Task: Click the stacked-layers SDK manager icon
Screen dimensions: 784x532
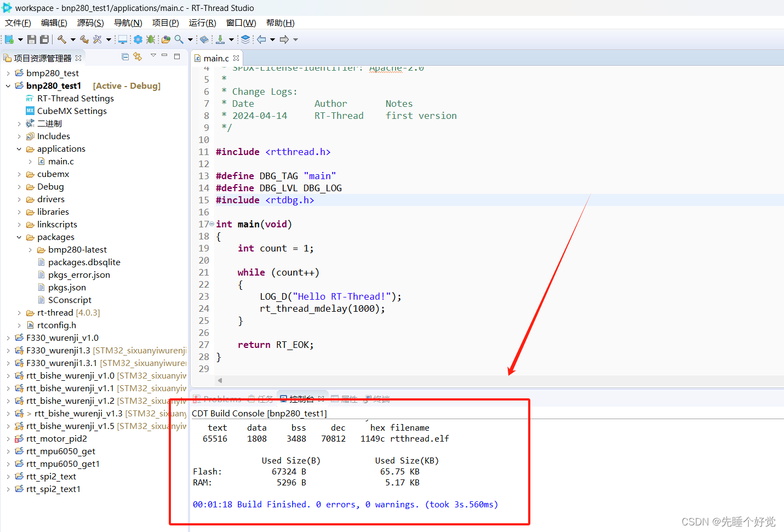Action: click(245, 39)
